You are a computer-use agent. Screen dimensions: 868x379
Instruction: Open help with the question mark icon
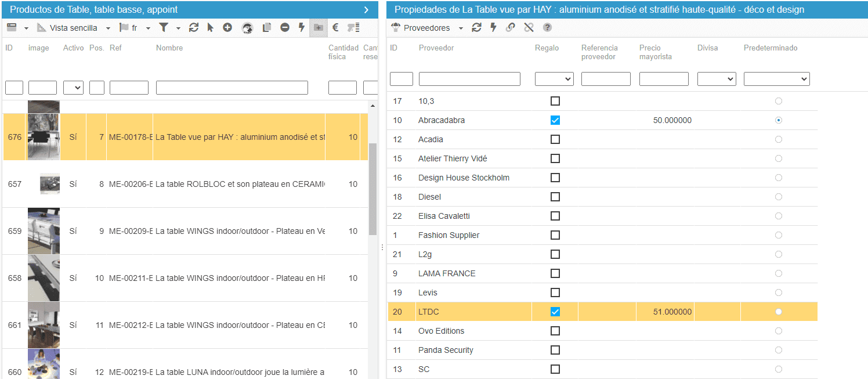point(547,28)
